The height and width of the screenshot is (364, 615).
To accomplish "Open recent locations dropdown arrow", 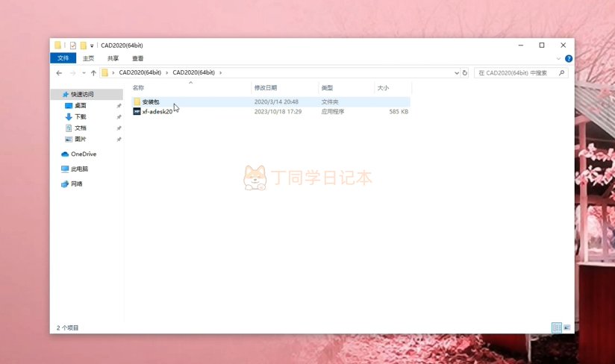I will click(x=84, y=73).
